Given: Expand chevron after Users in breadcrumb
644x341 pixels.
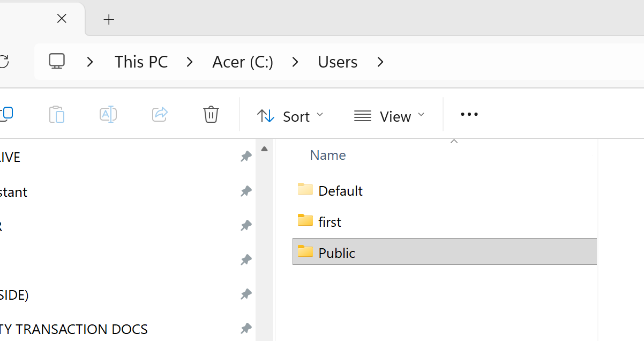Looking at the screenshot, I should (x=380, y=62).
